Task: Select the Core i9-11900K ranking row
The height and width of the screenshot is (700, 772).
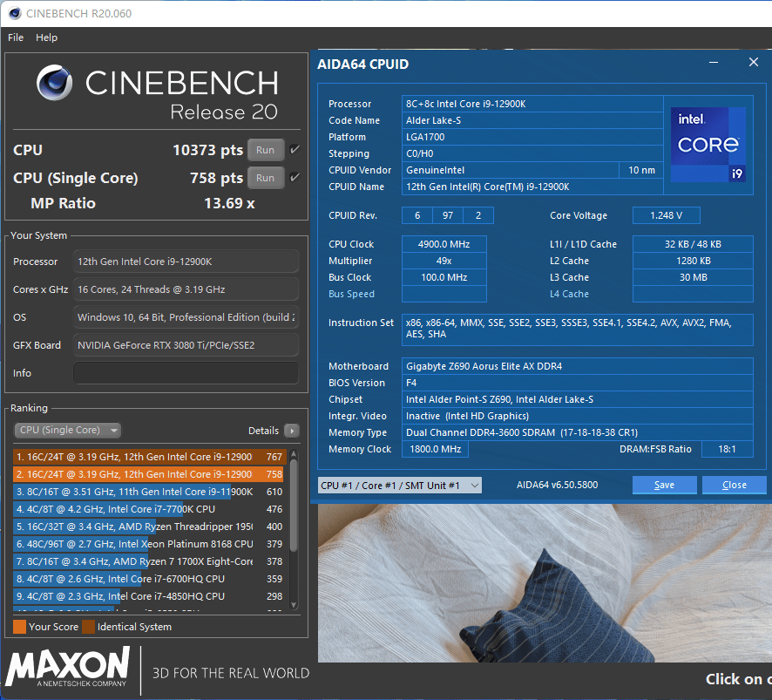Action: (x=149, y=492)
